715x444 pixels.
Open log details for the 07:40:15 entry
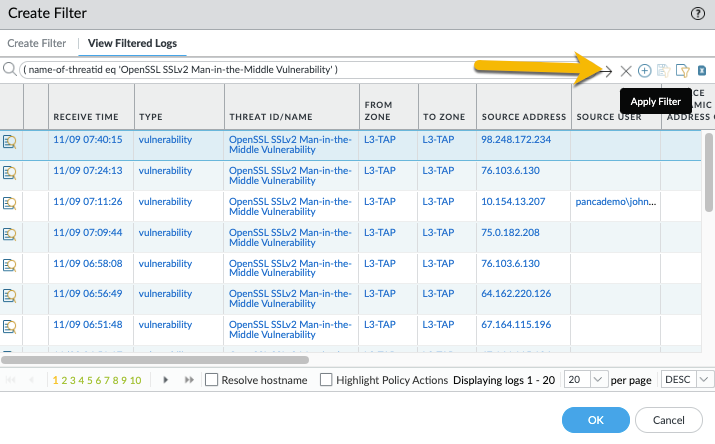[x=10, y=141]
